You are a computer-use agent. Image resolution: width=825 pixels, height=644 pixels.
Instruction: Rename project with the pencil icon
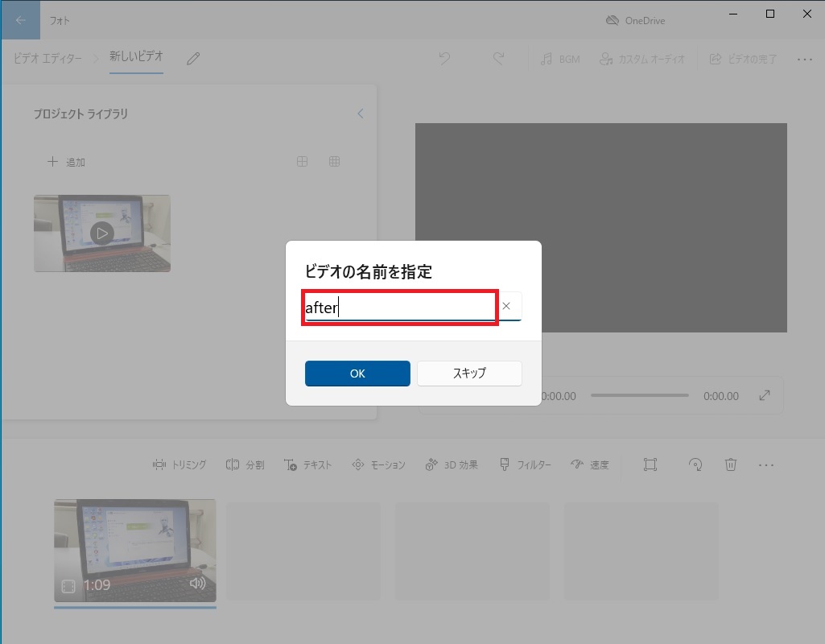[192, 58]
